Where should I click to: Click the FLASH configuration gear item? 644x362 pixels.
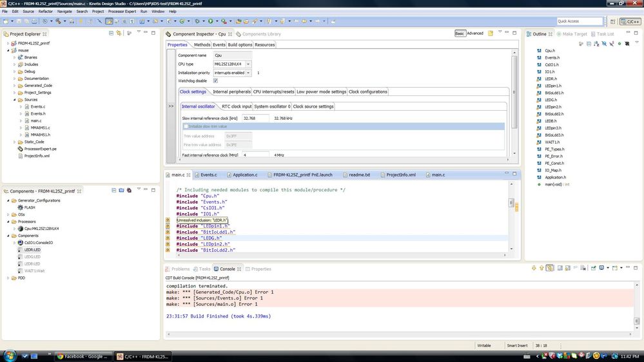tap(26, 207)
